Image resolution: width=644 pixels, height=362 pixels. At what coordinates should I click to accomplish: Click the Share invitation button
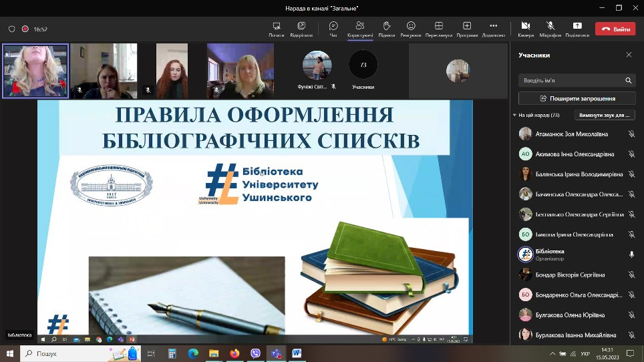(577, 98)
